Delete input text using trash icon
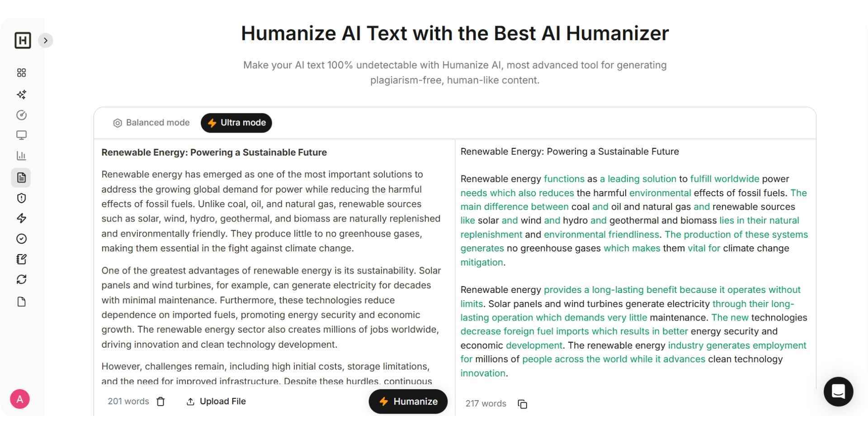This screenshot has height=434, width=868. [x=160, y=401]
